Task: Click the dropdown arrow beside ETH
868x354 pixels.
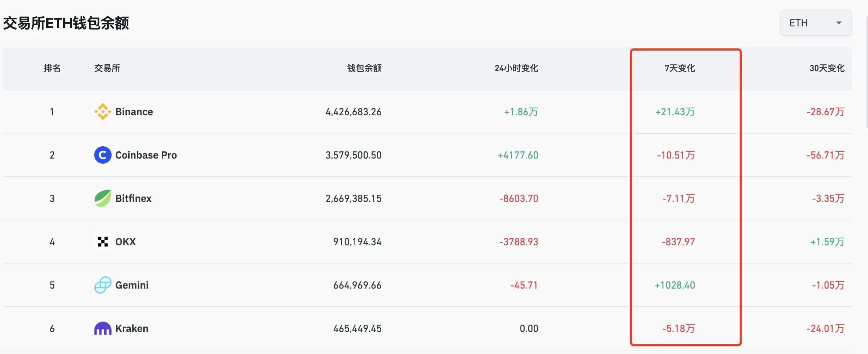Action: coord(839,23)
